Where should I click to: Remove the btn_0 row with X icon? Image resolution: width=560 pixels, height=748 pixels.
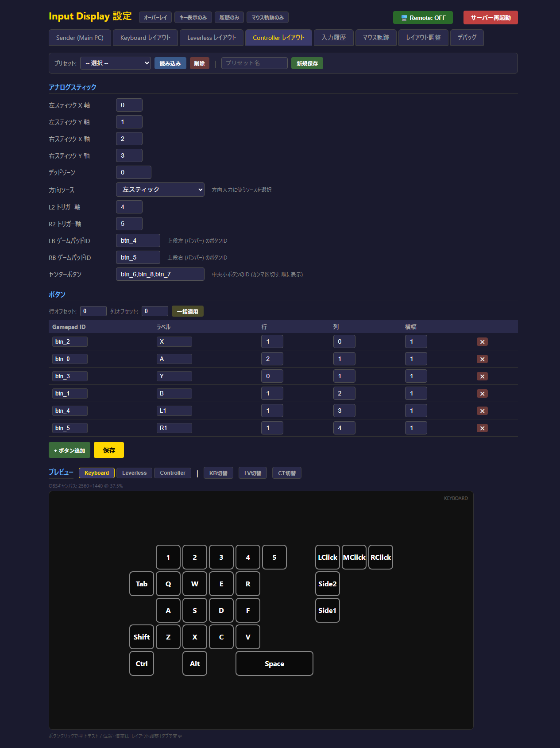point(482,359)
